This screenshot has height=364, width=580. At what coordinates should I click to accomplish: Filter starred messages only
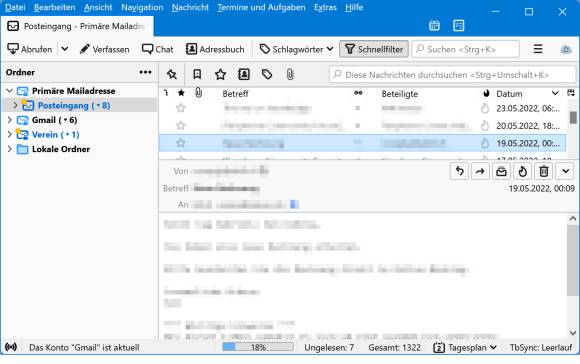click(220, 74)
